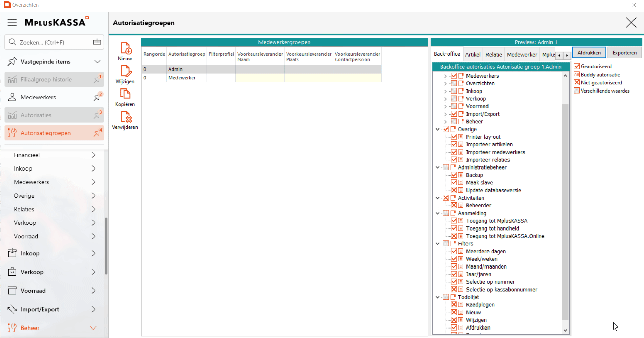
Task: Collapse the Todolijst tree node
Action: click(x=438, y=297)
